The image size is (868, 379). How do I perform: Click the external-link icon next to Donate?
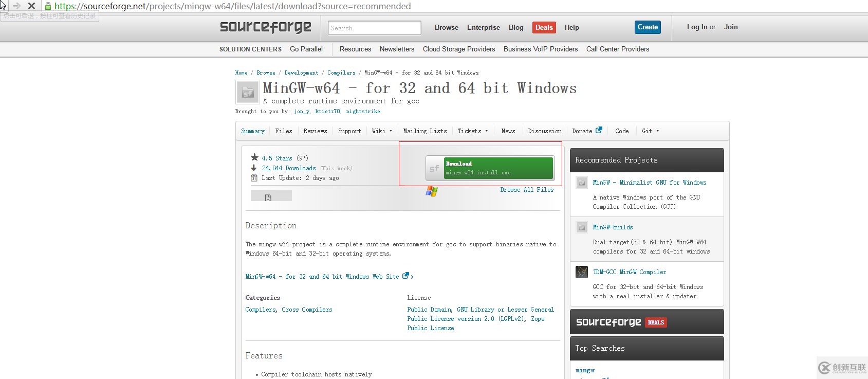599,130
